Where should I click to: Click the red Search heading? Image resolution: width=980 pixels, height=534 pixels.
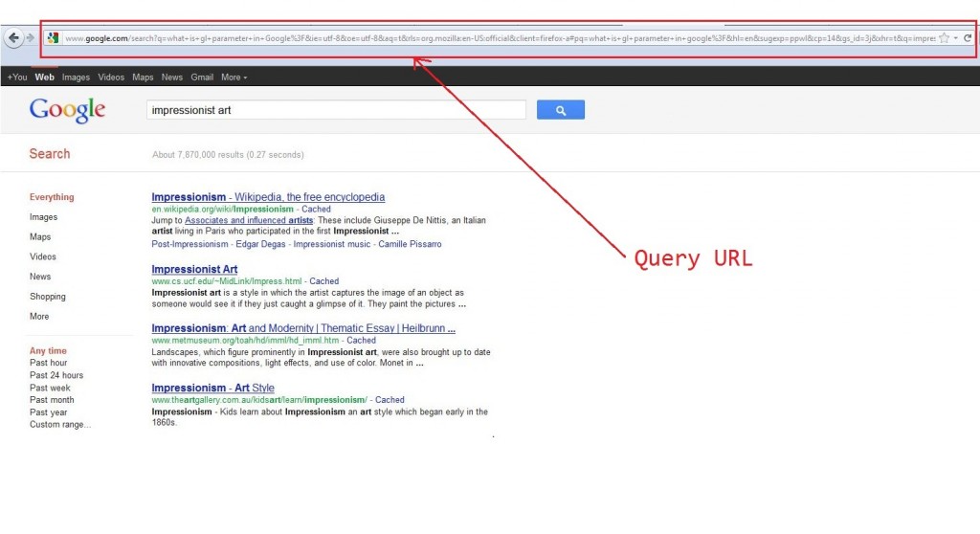pos(50,154)
